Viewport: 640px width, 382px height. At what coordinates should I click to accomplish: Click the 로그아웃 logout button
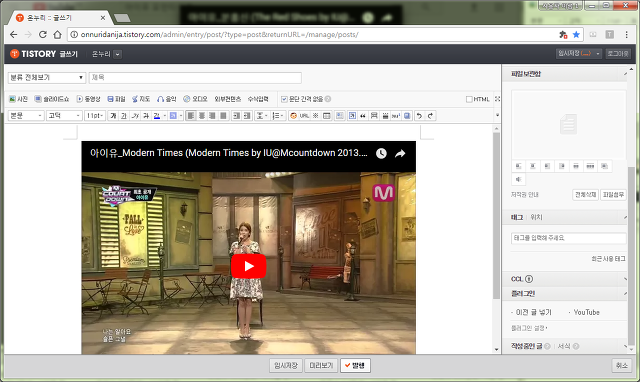click(618, 54)
